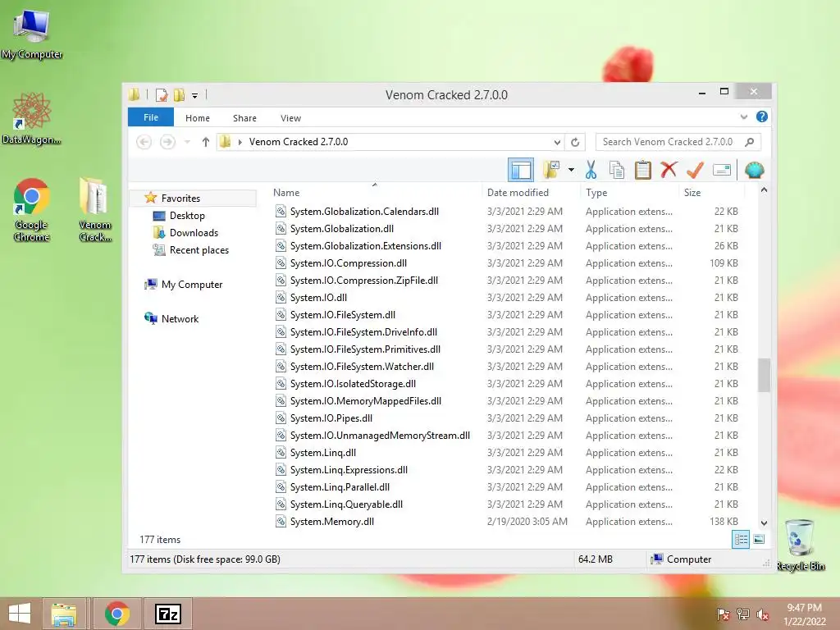This screenshot has height=630, width=840.
Task: Click the orange checkmark Properties icon
Action: point(695,171)
